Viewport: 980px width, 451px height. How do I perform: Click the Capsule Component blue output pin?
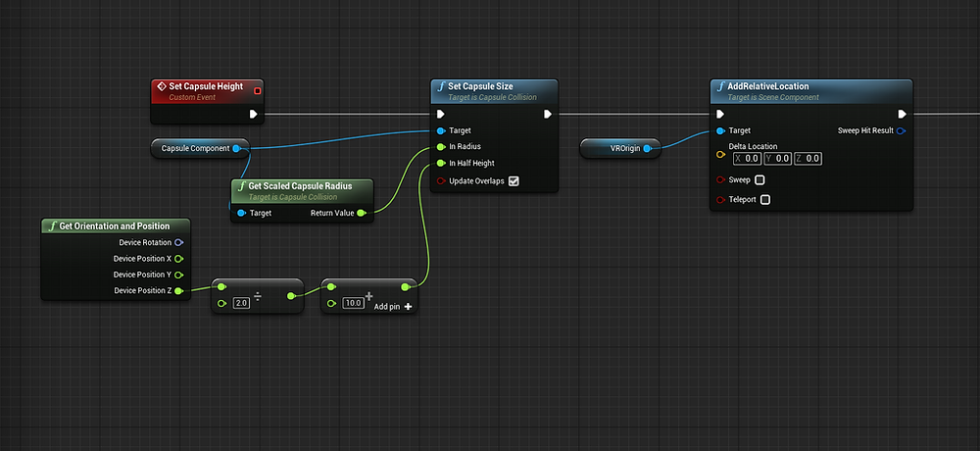(x=236, y=148)
